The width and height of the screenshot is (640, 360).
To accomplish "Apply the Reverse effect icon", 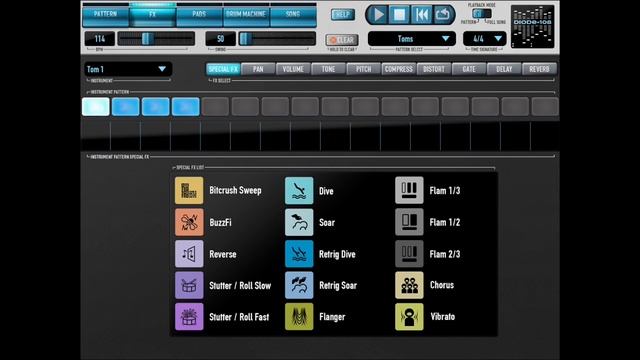I will [x=189, y=254].
